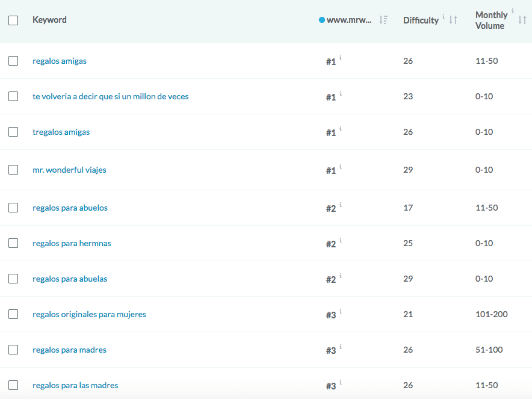Click the sort icon beside www.mrw... column
This screenshot has height=399, width=532.
pos(383,20)
